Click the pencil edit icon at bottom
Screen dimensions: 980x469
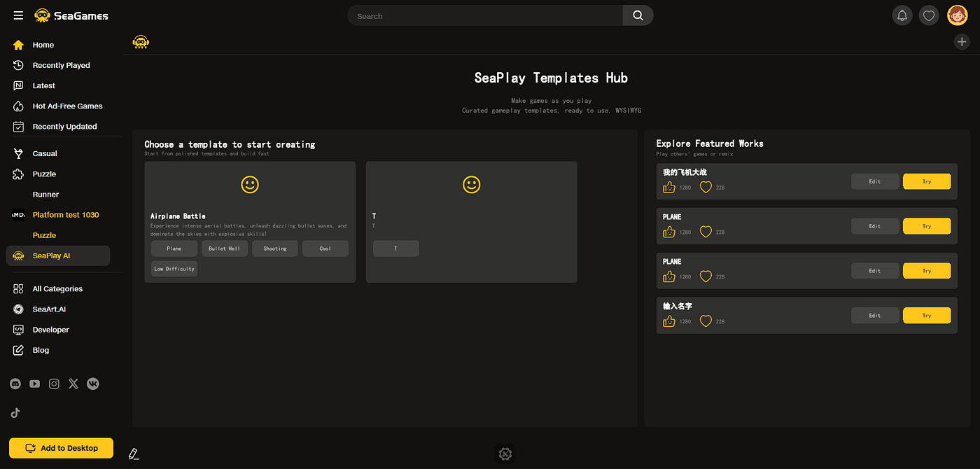[x=134, y=454]
